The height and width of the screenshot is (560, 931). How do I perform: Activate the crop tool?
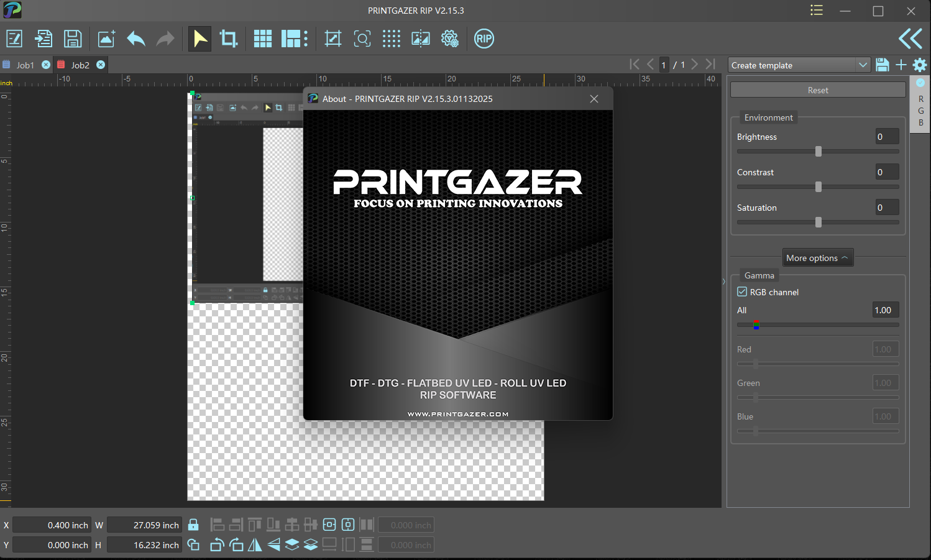tap(229, 39)
